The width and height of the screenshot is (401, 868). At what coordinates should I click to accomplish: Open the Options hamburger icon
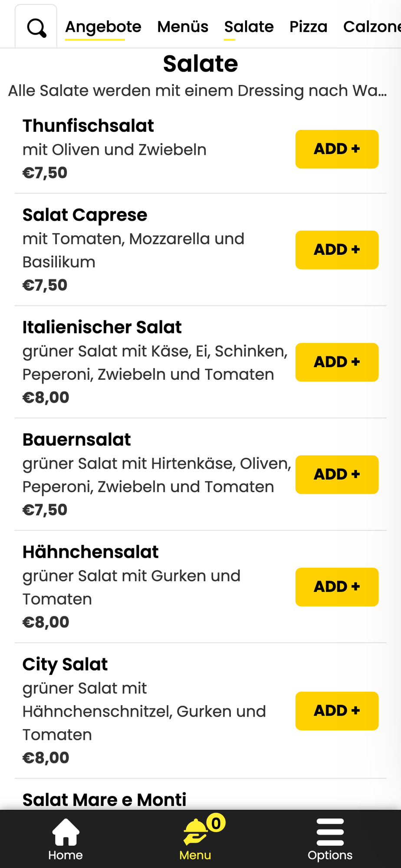[330, 832]
